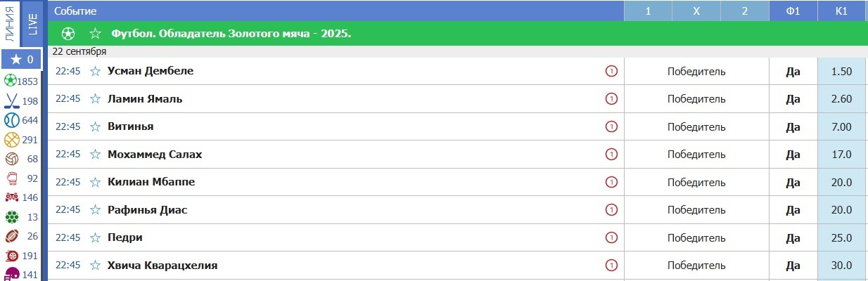Toggle favorite star for Усман Дембеле
868x281 pixels.
coord(95,71)
